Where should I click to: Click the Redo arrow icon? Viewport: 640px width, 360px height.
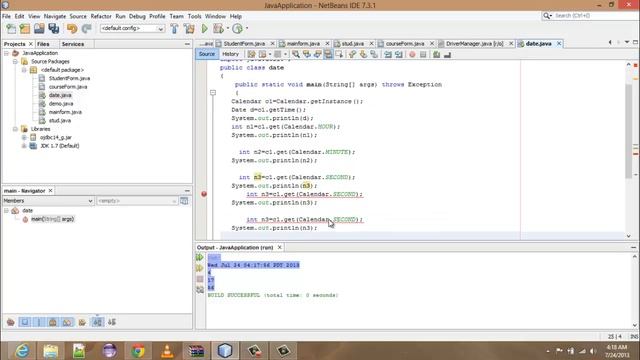coord(86,29)
